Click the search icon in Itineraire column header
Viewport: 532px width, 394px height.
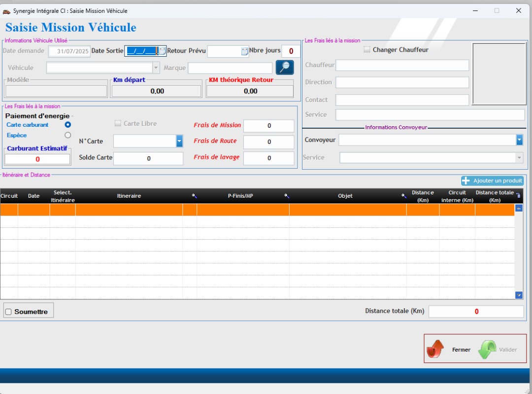194,196
